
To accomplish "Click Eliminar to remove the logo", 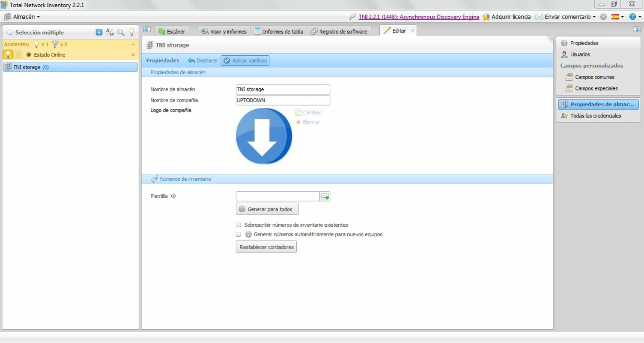I will coord(308,122).
